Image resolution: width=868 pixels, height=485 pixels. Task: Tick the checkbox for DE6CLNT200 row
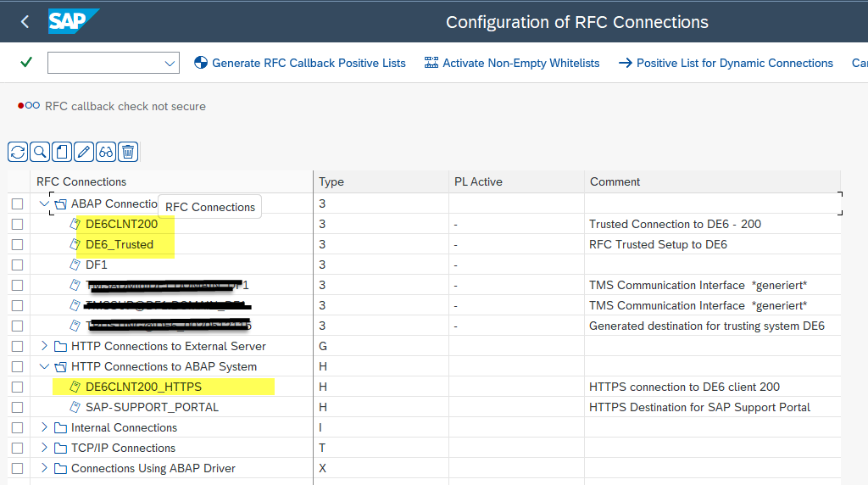17,224
